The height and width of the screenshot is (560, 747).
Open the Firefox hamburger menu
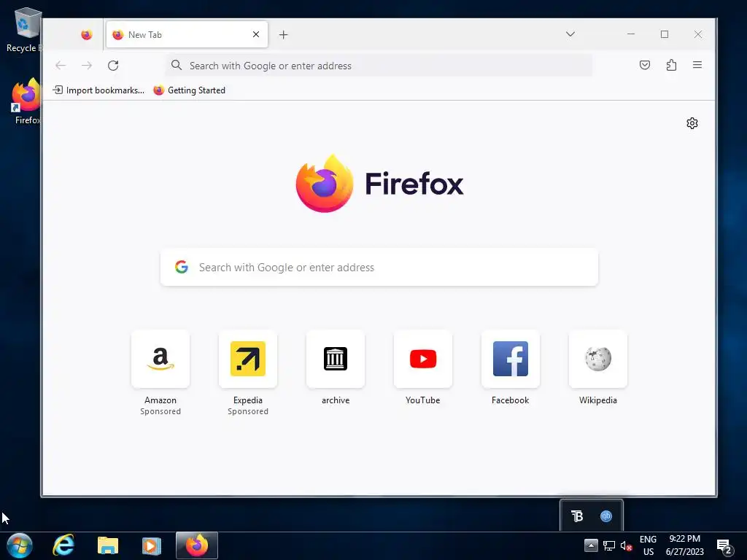coord(697,65)
